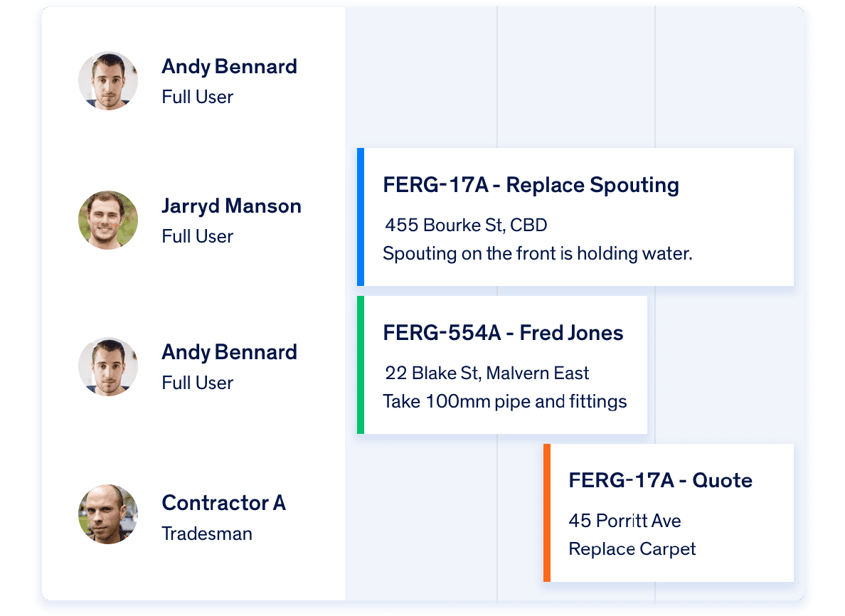The image size is (845, 616).
Task: Click the 45 Porritt Ave address
Action: click(625, 521)
